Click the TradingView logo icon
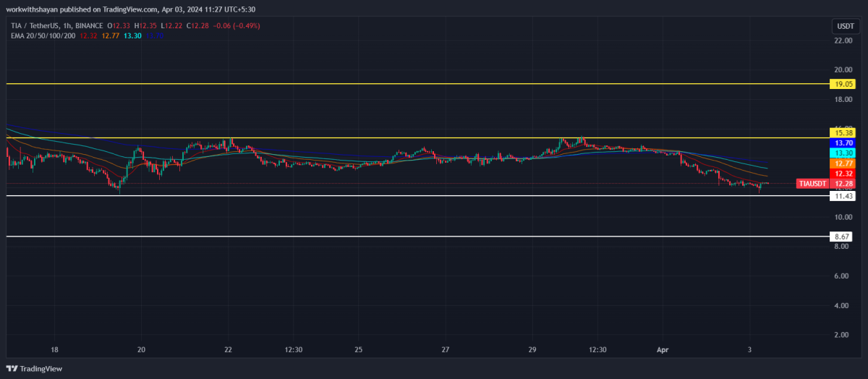 [x=14, y=368]
